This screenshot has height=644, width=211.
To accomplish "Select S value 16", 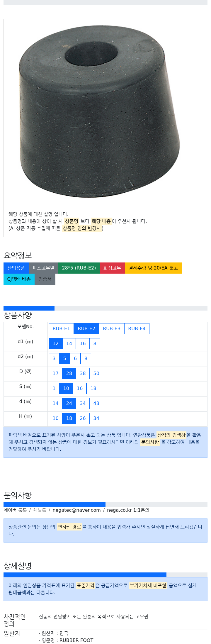I will click(x=80, y=388).
